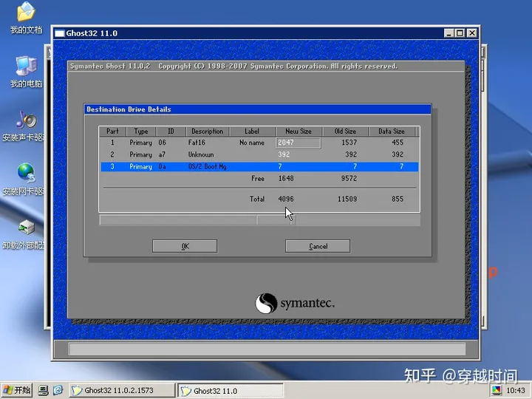Click the browser quick launch icon
The width and height of the screenshot is (532, 399).
click(x=58, y=391)
